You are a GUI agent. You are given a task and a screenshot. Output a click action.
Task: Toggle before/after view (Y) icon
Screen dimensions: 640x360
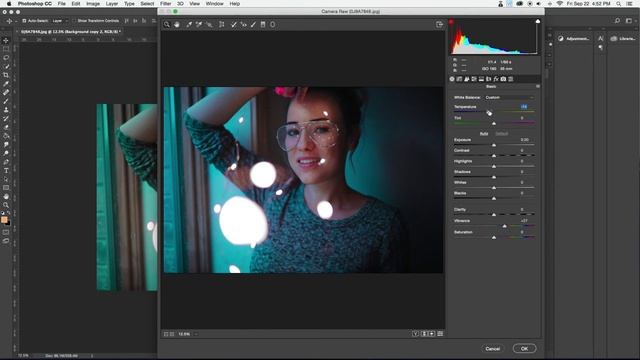click(x=415, y=333)
